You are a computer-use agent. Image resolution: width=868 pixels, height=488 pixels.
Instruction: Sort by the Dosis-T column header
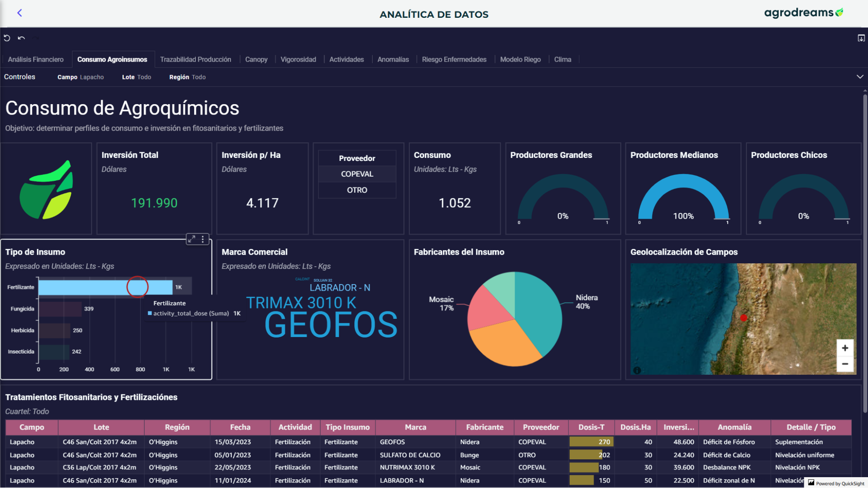tap(591, 427)
